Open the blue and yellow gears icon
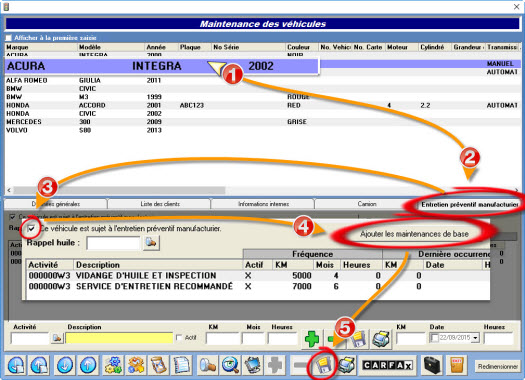Viewport: 525px width, 380px height. [113, 365]
